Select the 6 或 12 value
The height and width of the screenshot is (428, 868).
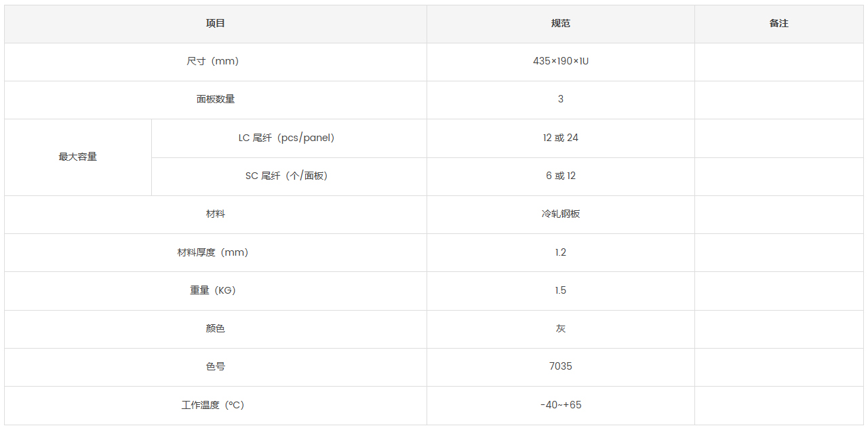561,176
